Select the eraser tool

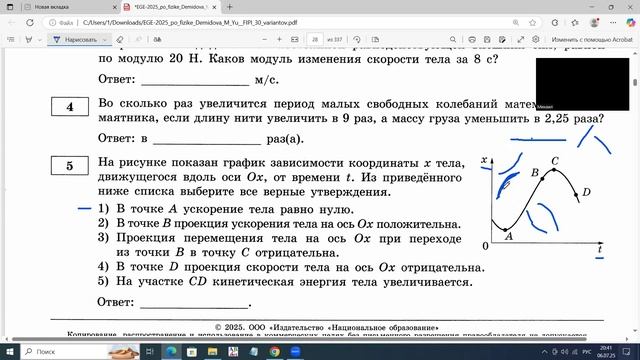pyautogui.click(x=120, y=40)
